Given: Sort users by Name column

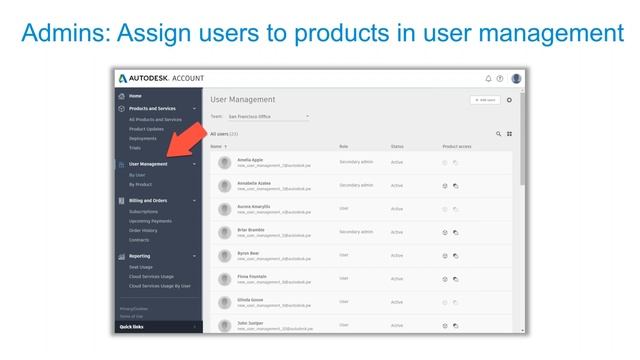Looking at the screenshot, I should coord(218,147).
